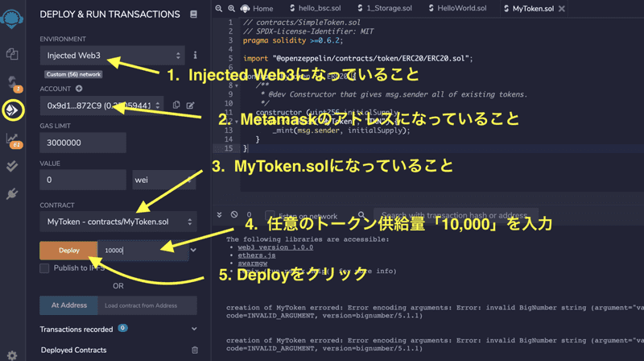Copy the account address with the copy icon
The image size is (644, 361).
click(175, 106)
